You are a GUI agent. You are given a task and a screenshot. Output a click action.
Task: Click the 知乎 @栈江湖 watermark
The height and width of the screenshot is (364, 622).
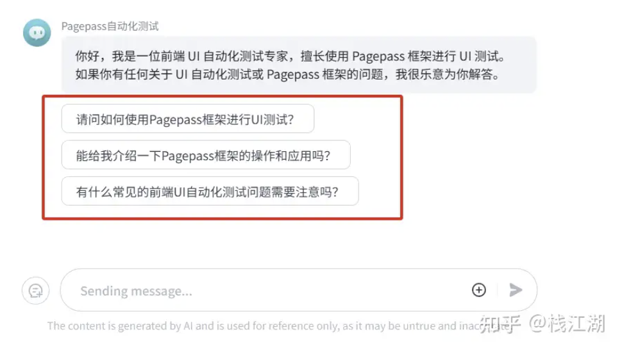point(542,324)
